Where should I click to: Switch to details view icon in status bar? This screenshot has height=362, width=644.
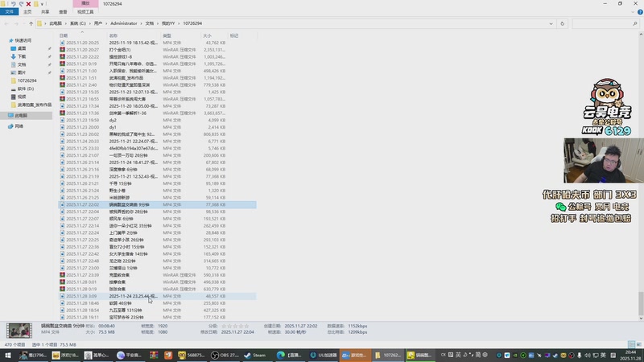point(631,345)
